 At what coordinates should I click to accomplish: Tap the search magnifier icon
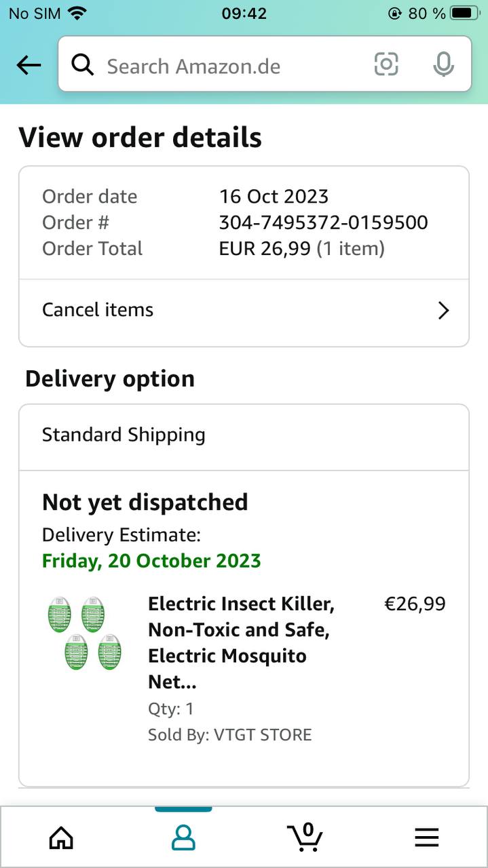coord(83,66)
